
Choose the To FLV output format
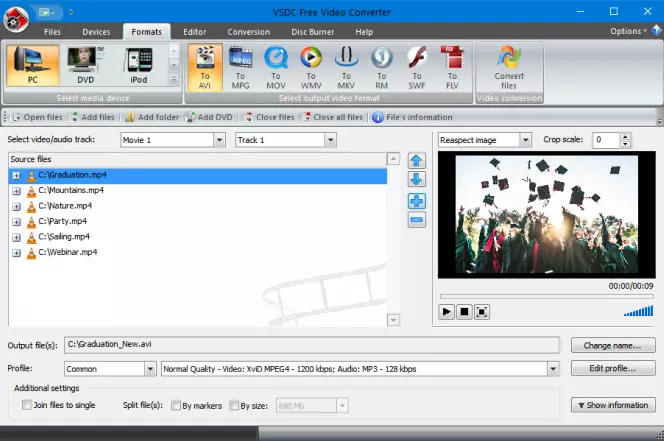[452, 67]
